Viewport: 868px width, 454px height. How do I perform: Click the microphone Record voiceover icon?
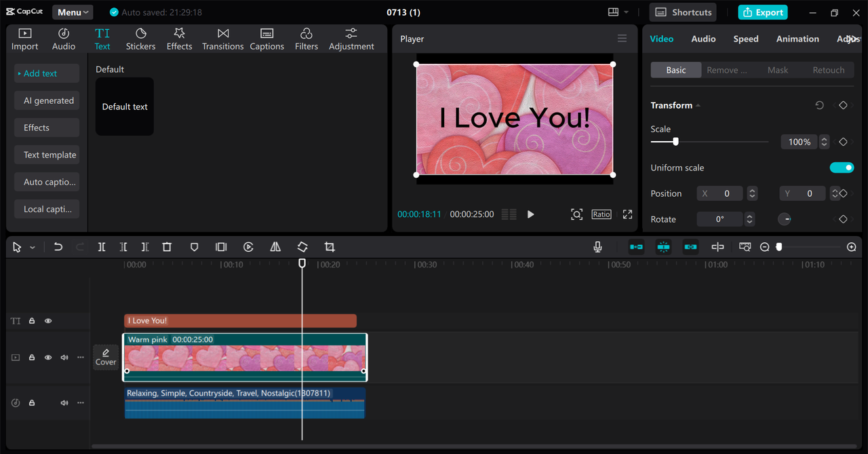pyautogui.click(x=597, y=247)
